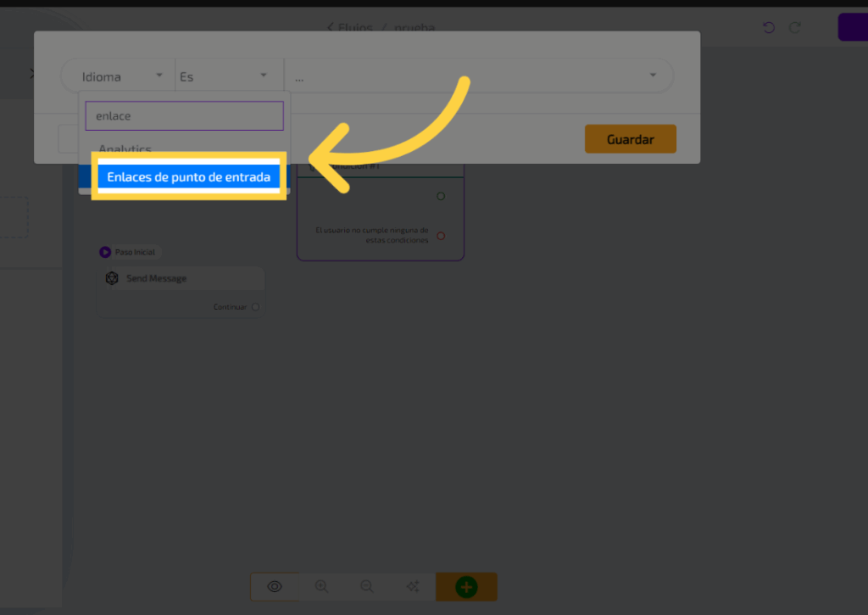Toggle the eye preview icon in bottom toolbar
Viewport: 868px width, 615px height.
275,586
